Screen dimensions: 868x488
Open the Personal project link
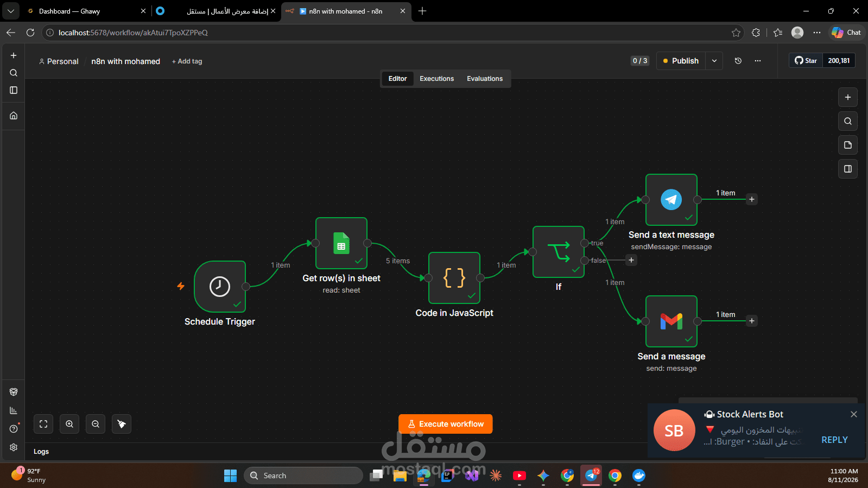59,61
